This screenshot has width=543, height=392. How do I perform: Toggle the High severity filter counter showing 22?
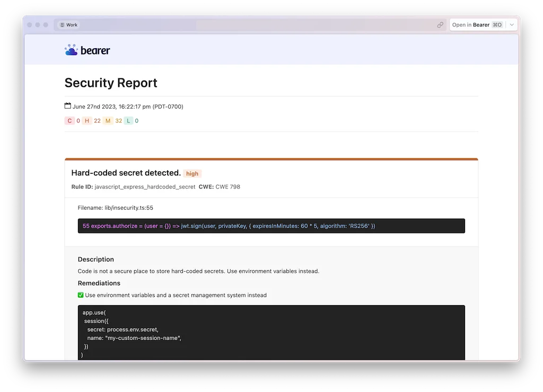point(97,121)
